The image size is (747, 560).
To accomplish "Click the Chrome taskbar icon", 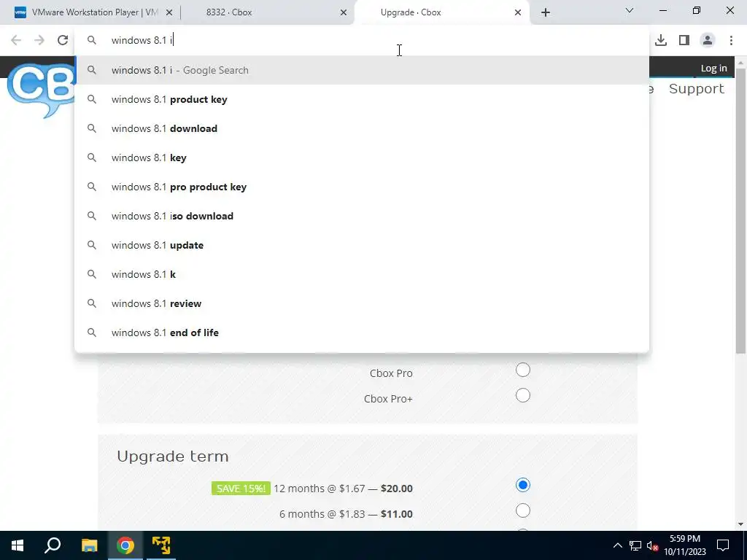I will [125, 545].
